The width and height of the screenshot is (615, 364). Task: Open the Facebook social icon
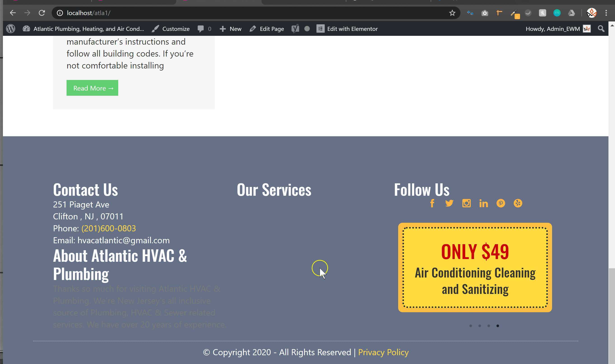(x=432, y=203)
